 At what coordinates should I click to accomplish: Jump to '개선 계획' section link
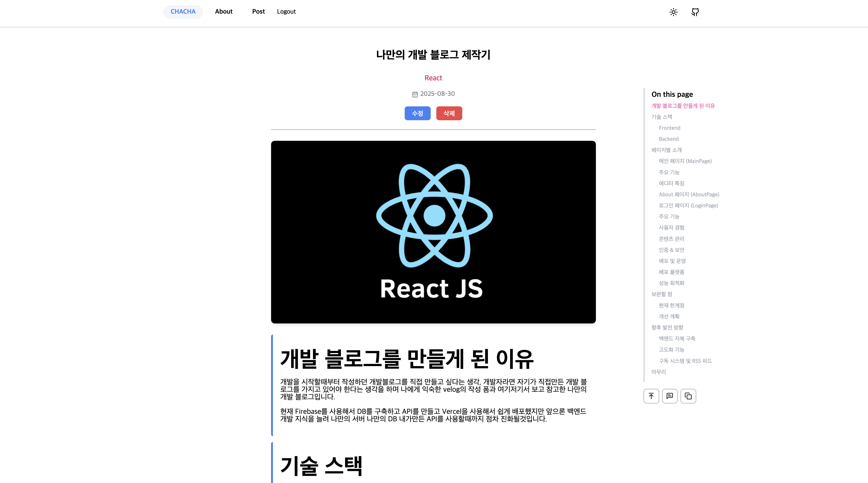pos(669,317)
